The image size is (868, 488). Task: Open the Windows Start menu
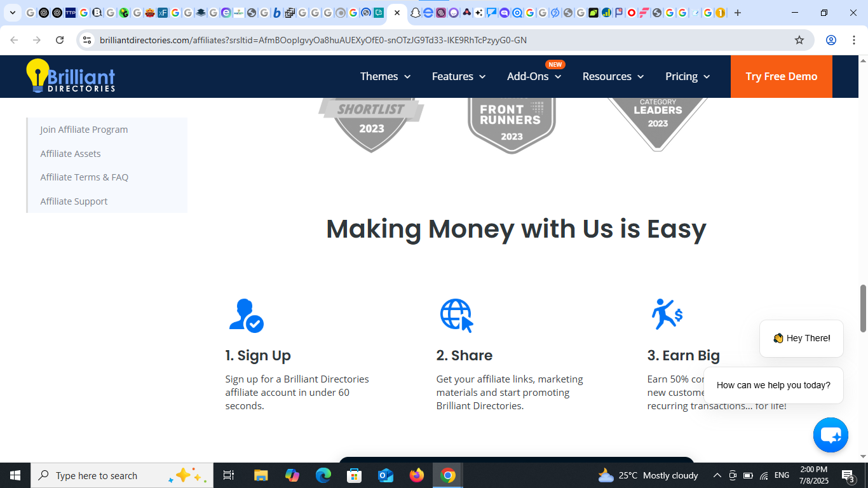pos(15,475)
